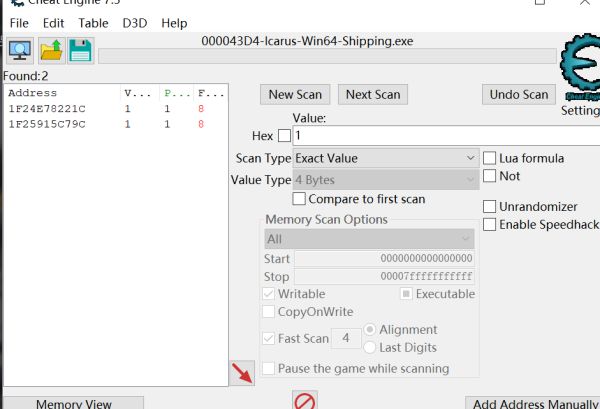Open the D3D menu

pyautogui.click(x=134, y=22)
